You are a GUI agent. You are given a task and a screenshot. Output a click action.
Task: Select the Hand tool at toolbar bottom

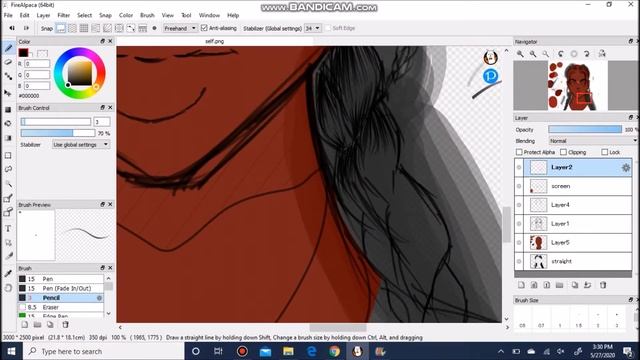(x=8, y=288)
